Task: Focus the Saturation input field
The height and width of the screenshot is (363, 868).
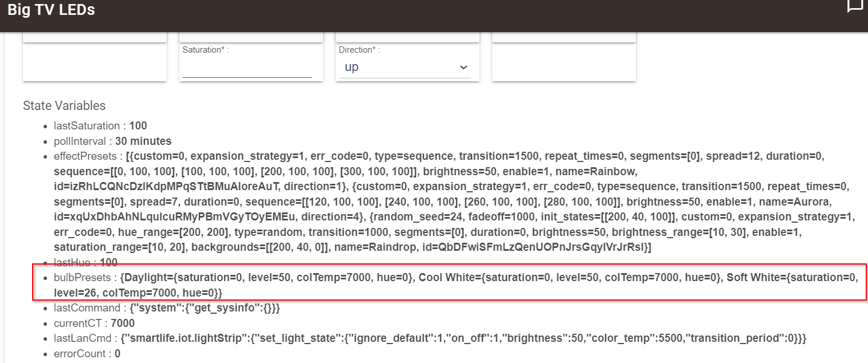Action: click(246, 69)
